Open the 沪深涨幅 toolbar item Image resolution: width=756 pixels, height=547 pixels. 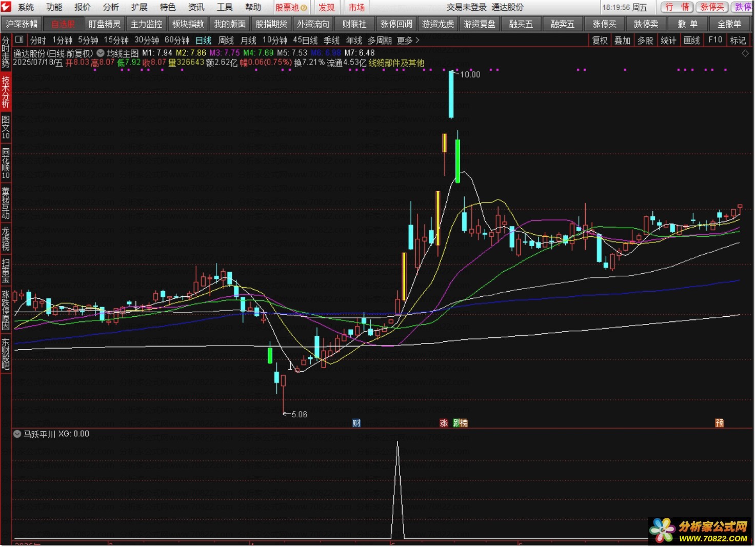tap(22, 24)
